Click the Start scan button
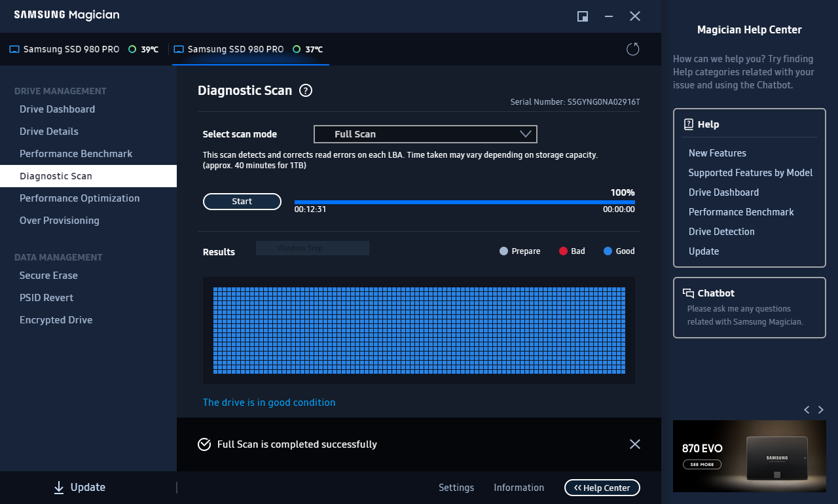838x504 pixels. tap(242, 202)
